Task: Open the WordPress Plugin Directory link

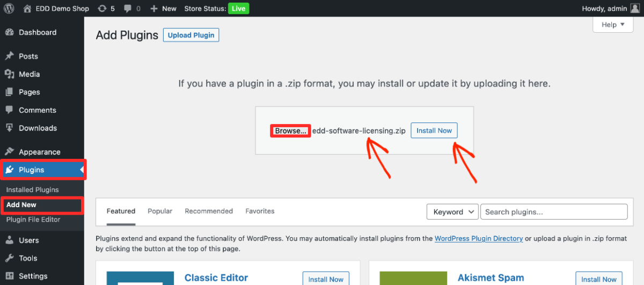Action: coord(479,238)
